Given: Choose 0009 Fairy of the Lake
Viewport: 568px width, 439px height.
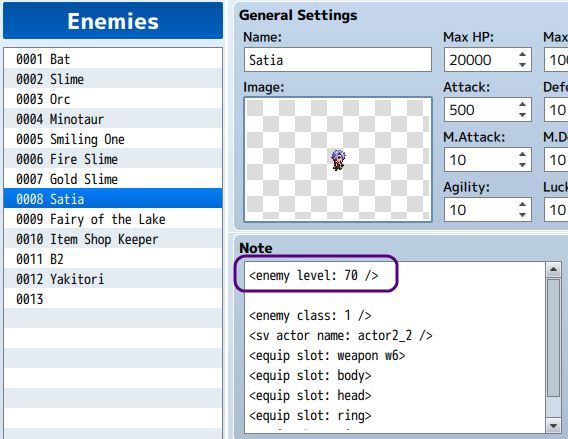Looking at the screenshot, I should (x=113, y=219).
